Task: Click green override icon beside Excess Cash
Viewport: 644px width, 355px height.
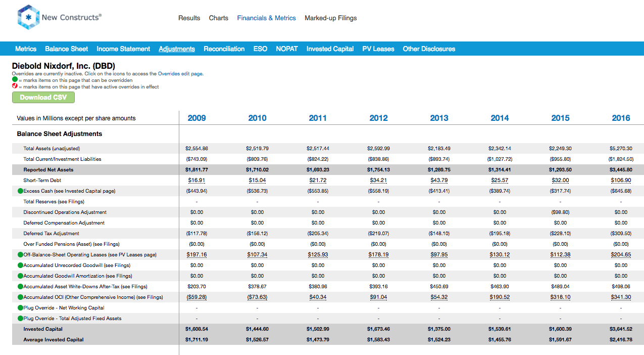Action: pyautogui.click(x=20, y=191)
